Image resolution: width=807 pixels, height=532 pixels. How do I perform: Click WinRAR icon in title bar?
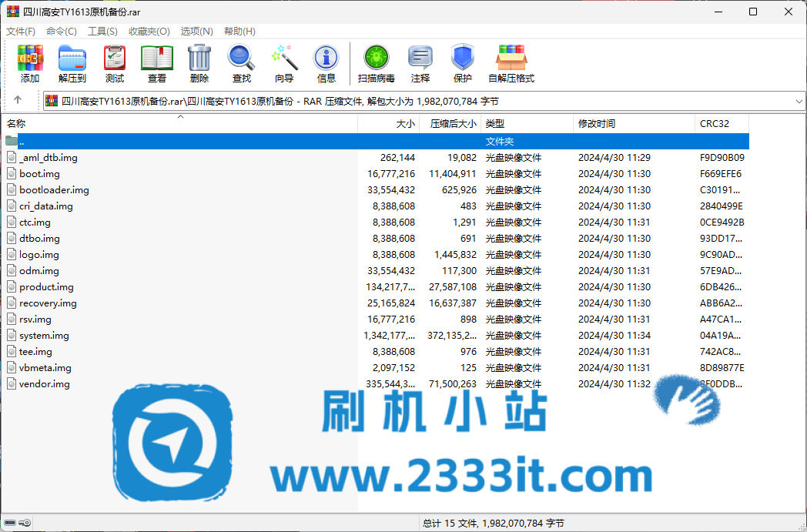13,12
